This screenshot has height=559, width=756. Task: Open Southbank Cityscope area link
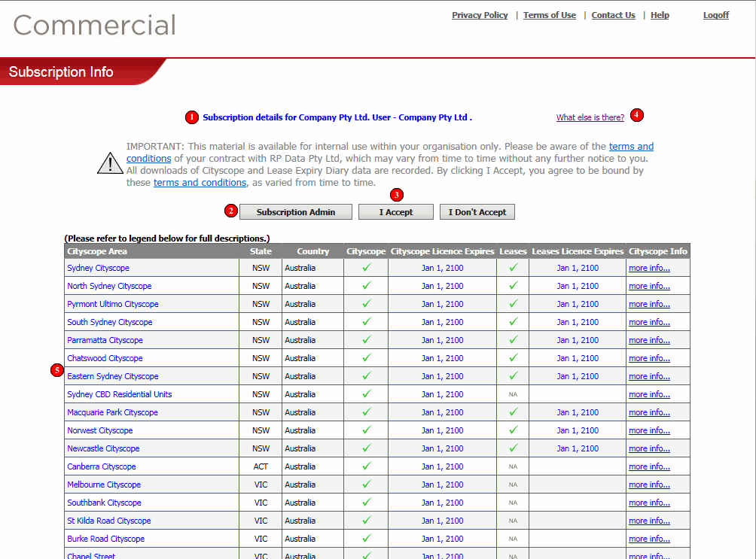pyautogui.click(x=104, y=503)
